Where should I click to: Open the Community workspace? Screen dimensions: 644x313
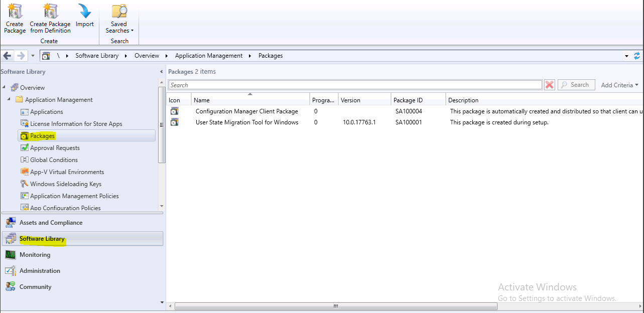(83, 287)
